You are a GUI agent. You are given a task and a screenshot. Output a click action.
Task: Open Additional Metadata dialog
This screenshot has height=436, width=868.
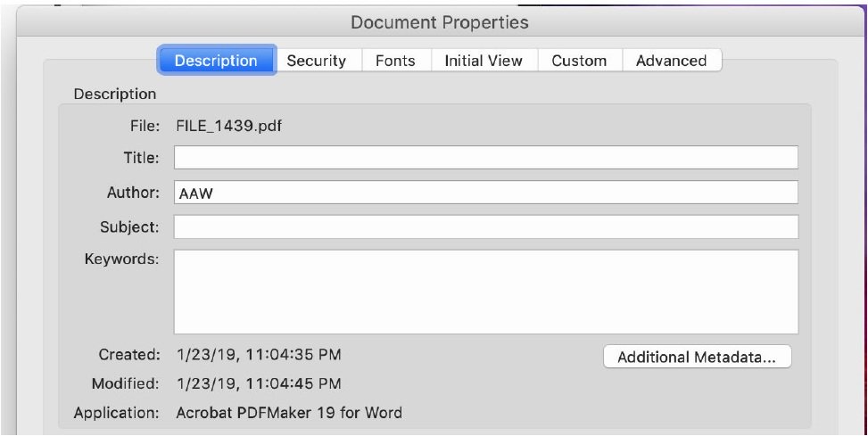pyautogui.click(x=697, y=357)
